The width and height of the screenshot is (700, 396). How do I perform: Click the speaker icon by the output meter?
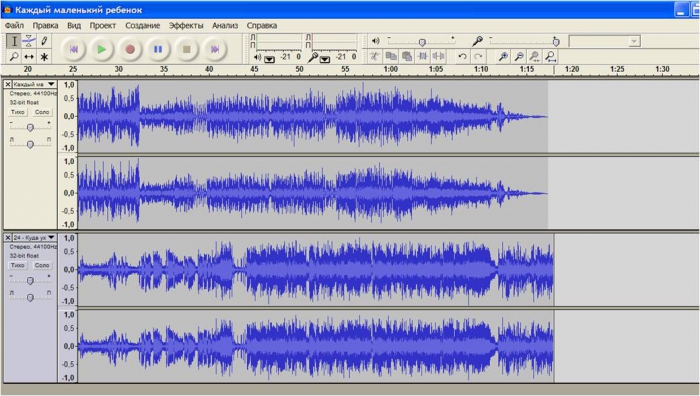point(258,57)
